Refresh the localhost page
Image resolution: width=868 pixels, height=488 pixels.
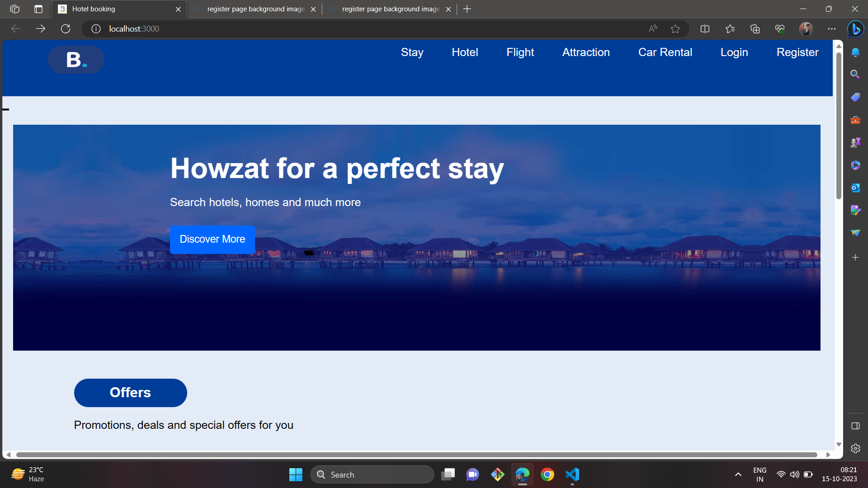tap(66, 29)
